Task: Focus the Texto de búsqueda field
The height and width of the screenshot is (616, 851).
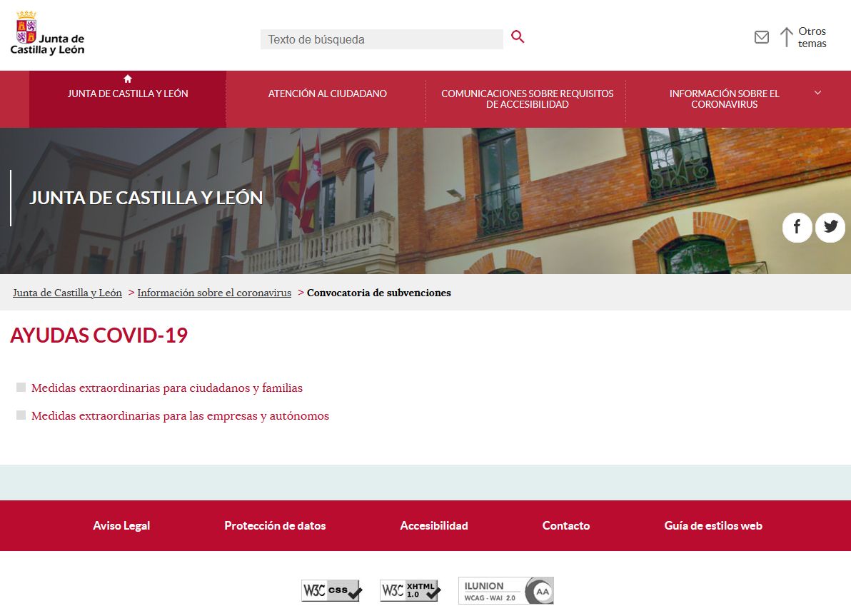Action: pos(381,39)
